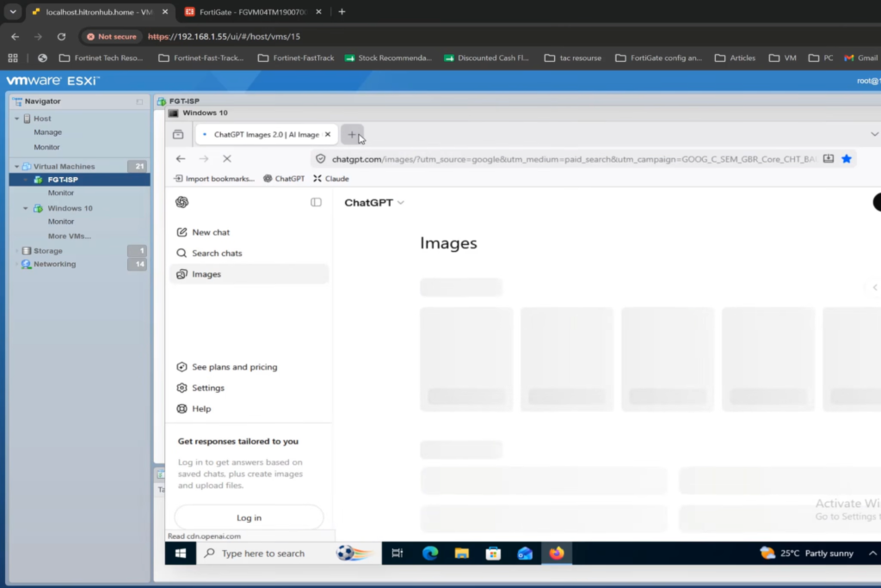Select Monitor under Host
This screenshot has height=588, width=881.
tap(46, 147)
